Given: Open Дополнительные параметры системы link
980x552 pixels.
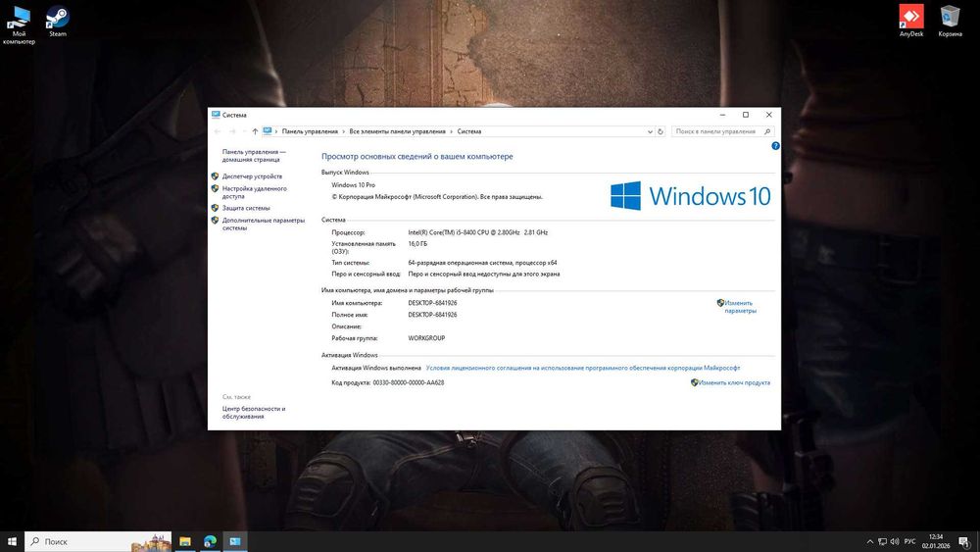Looking at the screenshot, I should [x=263, y=224].
